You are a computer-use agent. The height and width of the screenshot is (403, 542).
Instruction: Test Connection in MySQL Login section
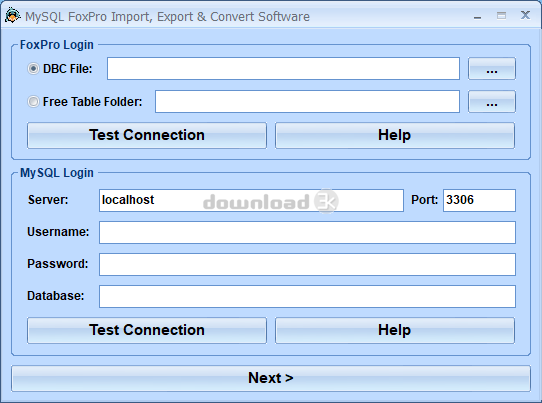[x=147, y=330]
